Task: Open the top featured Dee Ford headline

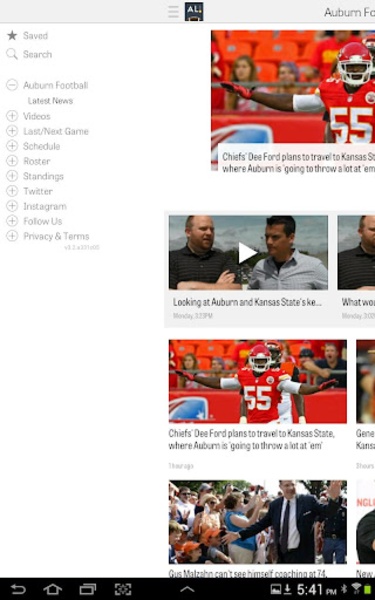Action: [298, 163]
